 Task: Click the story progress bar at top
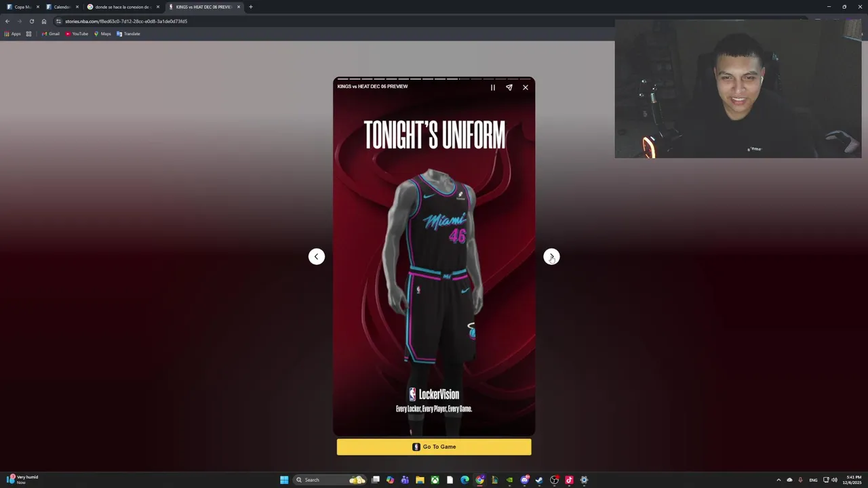(434, 79)
